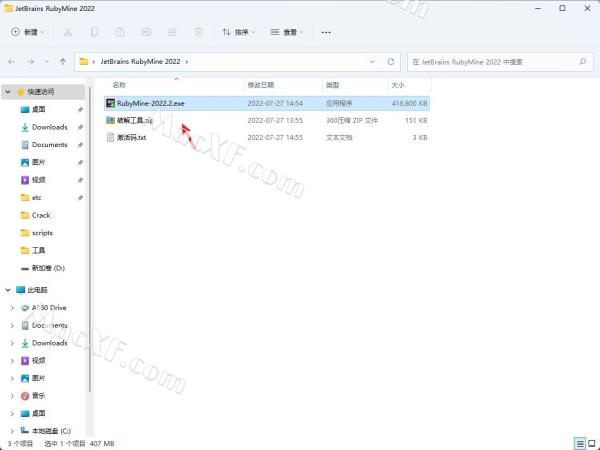Open pinned Pictures (图片) in Quick access
The width and height of the screenshot is (600, 450).
tap(38, 162)
